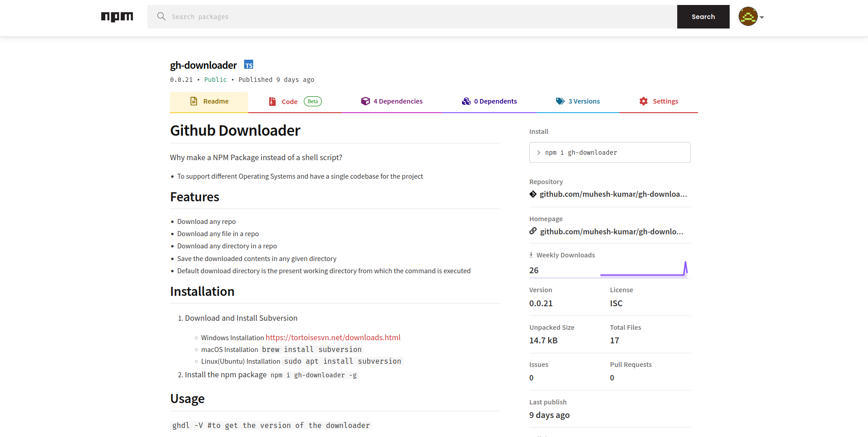This screenshot has height=437, width=868.
Task: Expand the account dropdown caret
Action: (x=762, y=17)
